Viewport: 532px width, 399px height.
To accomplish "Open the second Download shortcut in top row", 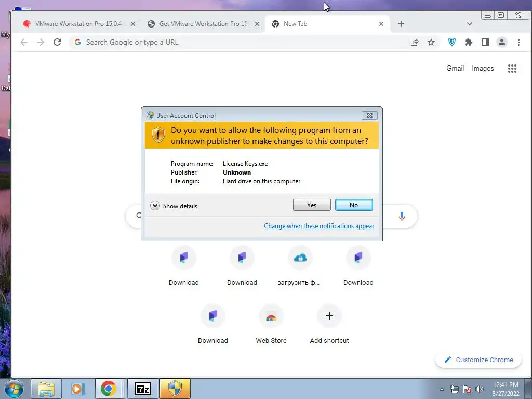I will (242, 267).
